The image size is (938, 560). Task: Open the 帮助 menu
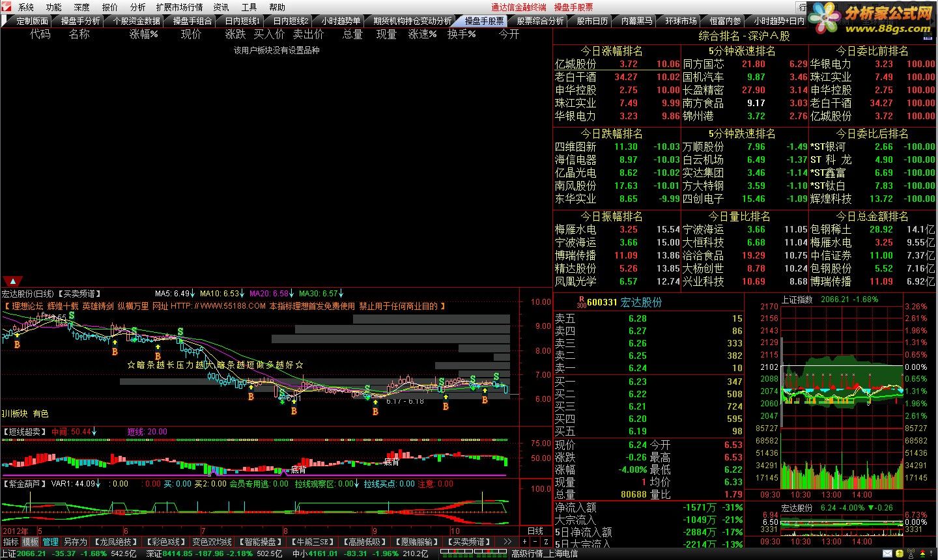pyautogui.click(x=277, y=7)
